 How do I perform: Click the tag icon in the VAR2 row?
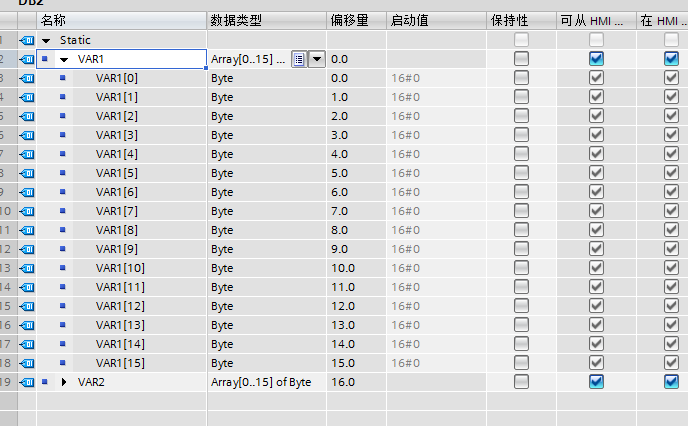pos(27,382)
